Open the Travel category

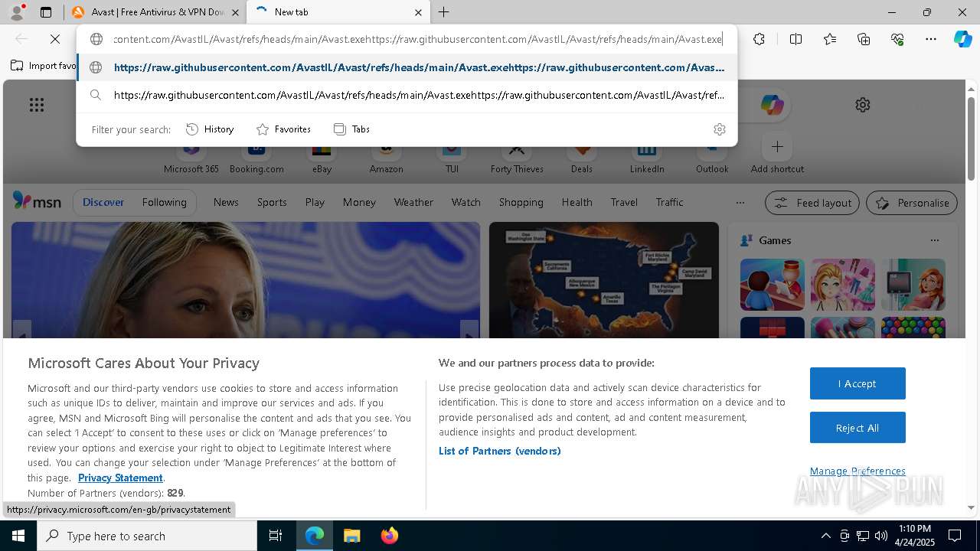tap(624, 202)
